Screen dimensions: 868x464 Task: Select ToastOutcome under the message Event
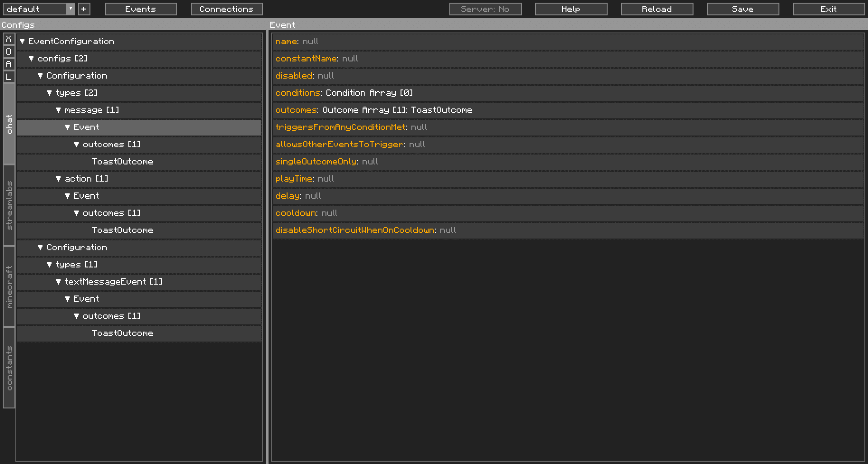139,162
